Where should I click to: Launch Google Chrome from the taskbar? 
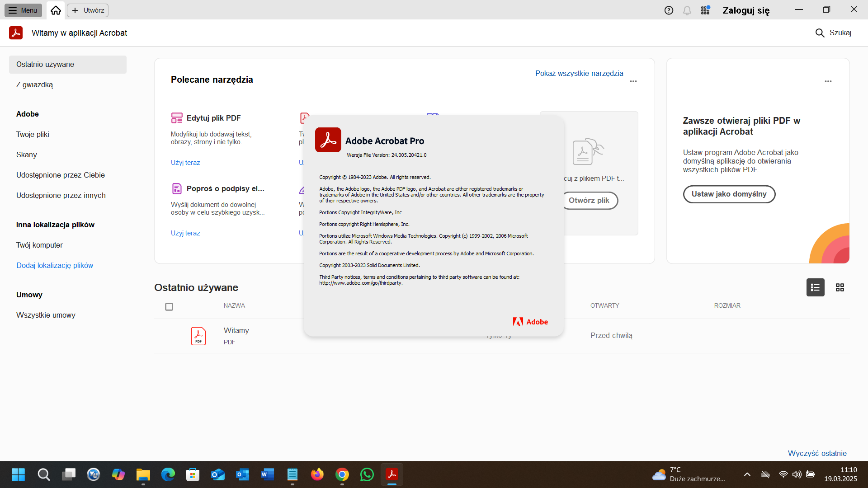click(342, 474)
